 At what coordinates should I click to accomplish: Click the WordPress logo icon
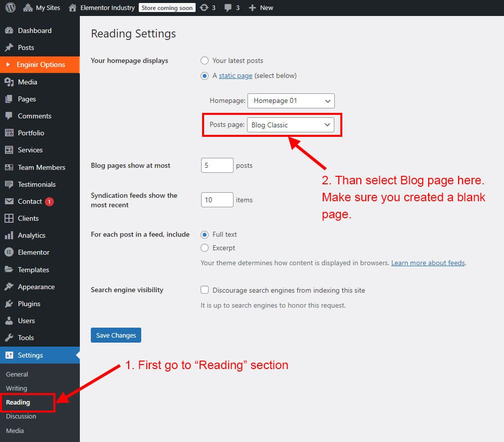point(10,7)
